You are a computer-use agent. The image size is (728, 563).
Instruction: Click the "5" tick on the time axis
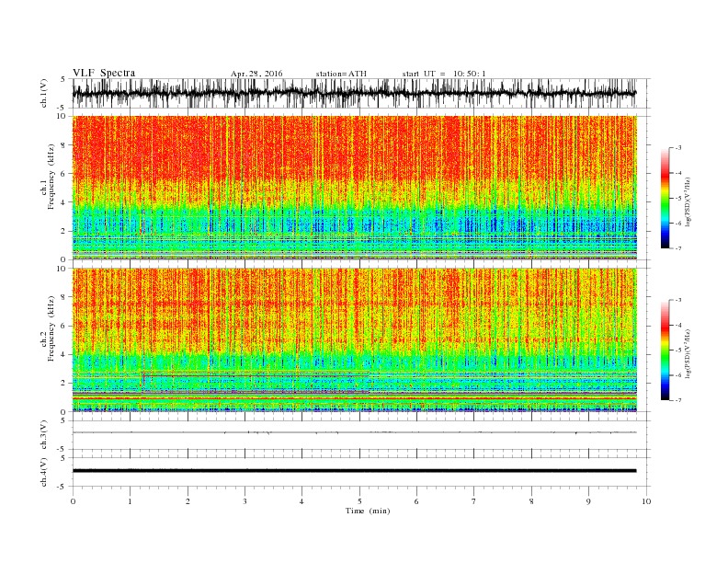point(359,501)
